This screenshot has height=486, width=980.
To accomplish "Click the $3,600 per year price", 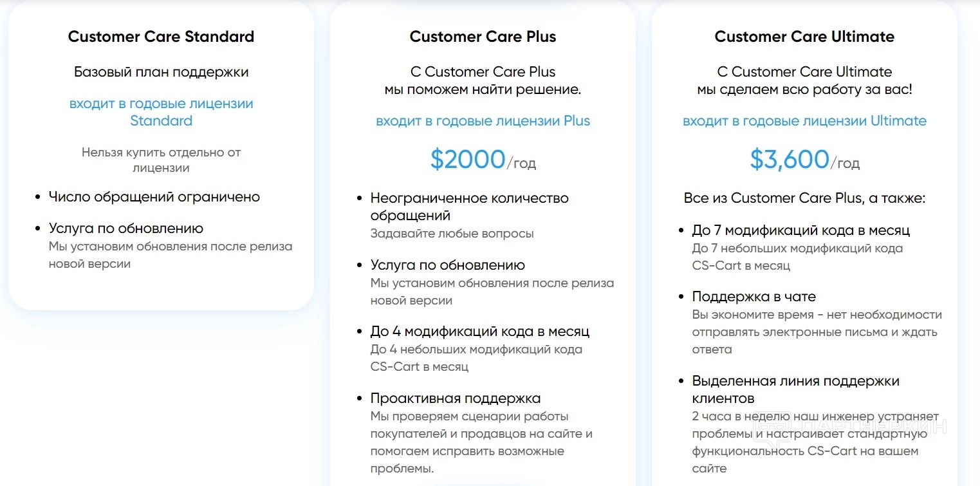I will coord(804,160).
